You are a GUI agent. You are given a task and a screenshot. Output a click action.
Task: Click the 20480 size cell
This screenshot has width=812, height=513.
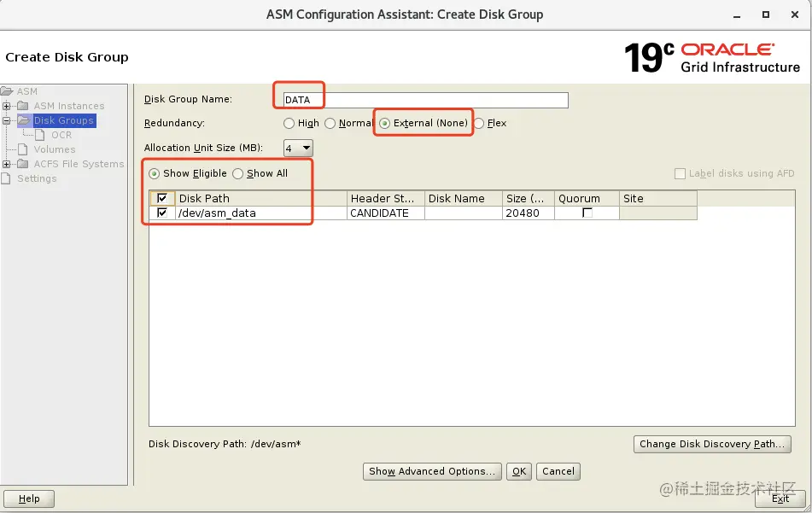[529, 213]
